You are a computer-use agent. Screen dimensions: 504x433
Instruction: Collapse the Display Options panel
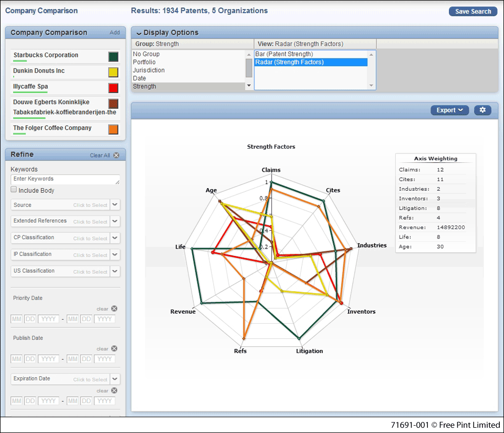click(x=139, y=33)
